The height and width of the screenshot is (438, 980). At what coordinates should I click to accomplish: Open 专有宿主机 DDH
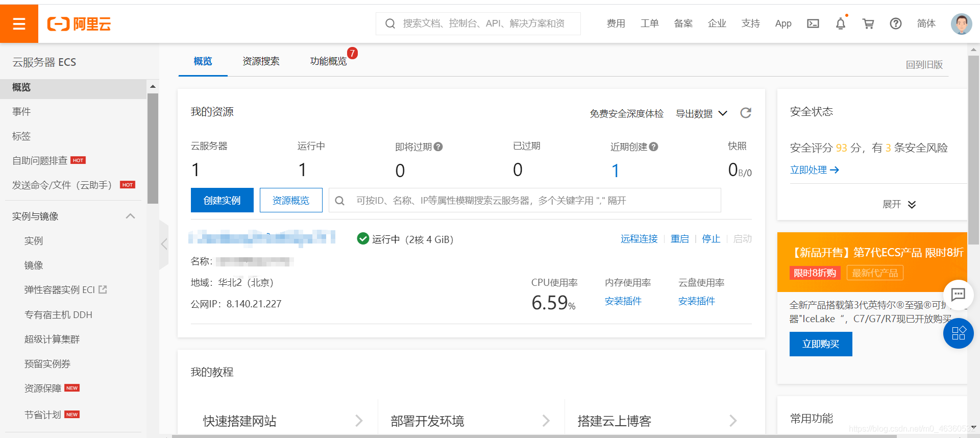click(x=58, y=315)
